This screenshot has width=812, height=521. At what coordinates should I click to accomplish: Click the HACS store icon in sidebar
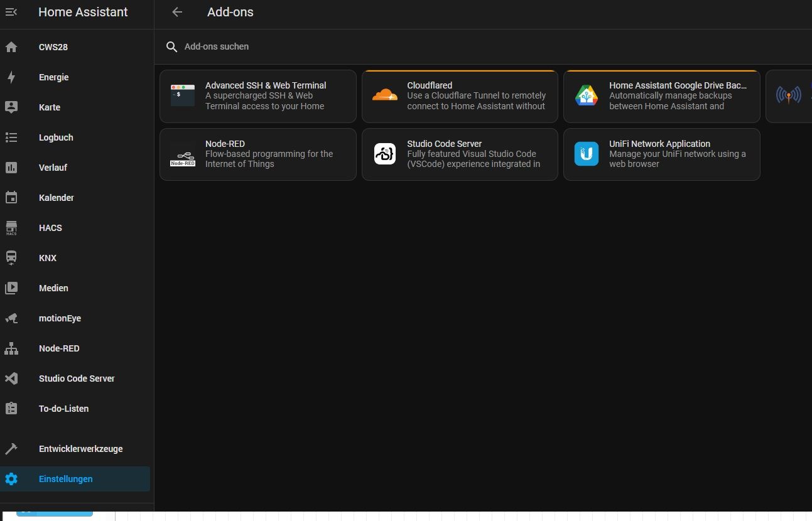point(11,228)
